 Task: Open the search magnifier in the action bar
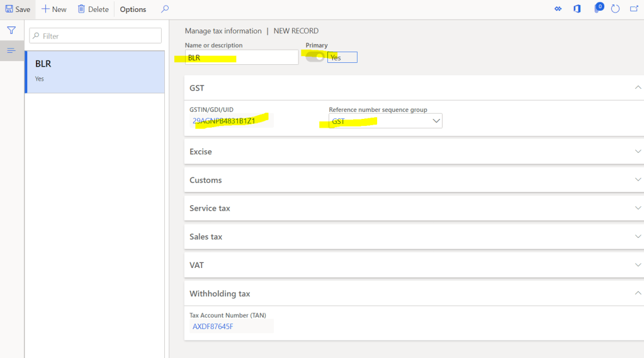point(165,9)
